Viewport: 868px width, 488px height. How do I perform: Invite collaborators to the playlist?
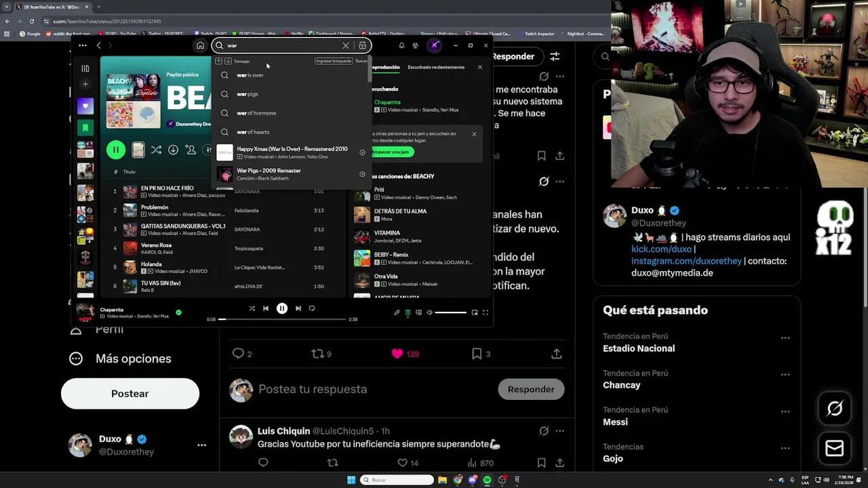point(191,150)
